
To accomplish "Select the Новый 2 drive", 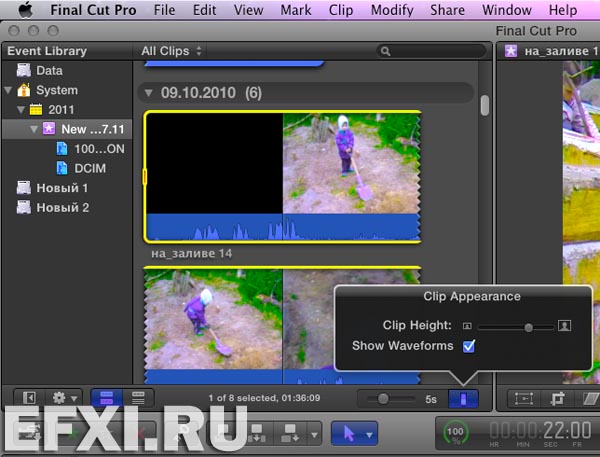I will pyautogui.click(x=53, y=207).
